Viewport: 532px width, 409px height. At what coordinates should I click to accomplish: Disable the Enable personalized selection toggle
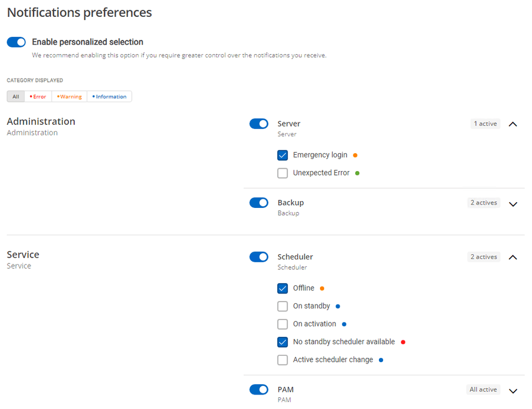[16, 42]
